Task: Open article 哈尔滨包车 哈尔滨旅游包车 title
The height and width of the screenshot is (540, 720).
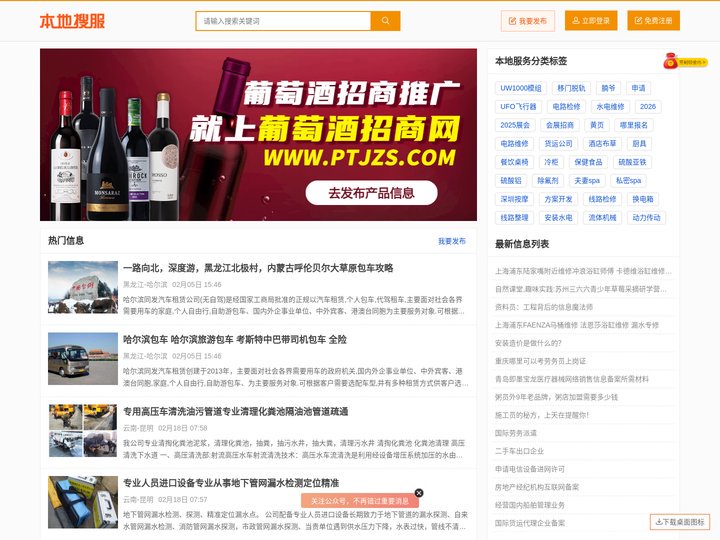Action: 235,340
